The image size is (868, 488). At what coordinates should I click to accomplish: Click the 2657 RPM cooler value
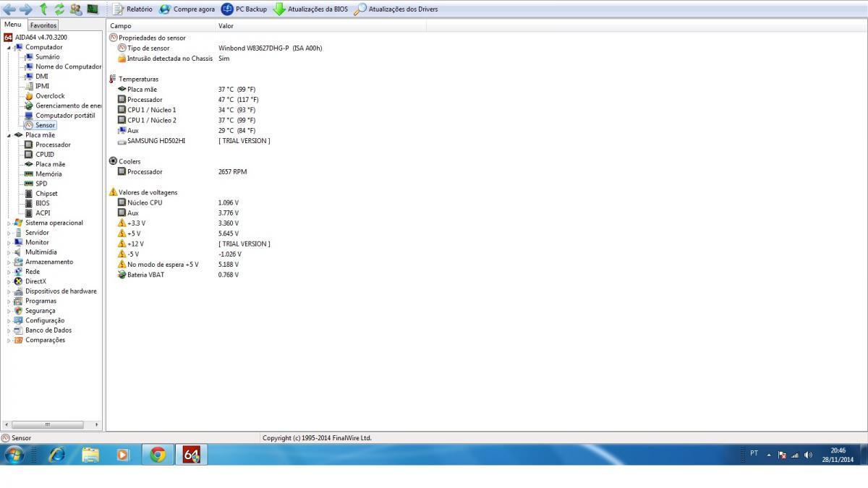[x=232, y=172]
